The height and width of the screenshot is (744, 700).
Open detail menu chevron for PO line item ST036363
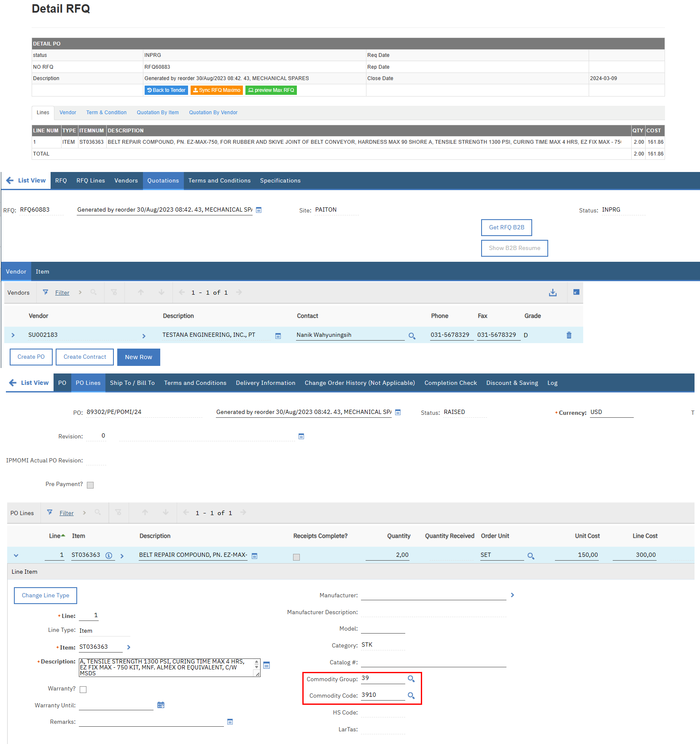[122, 556]
